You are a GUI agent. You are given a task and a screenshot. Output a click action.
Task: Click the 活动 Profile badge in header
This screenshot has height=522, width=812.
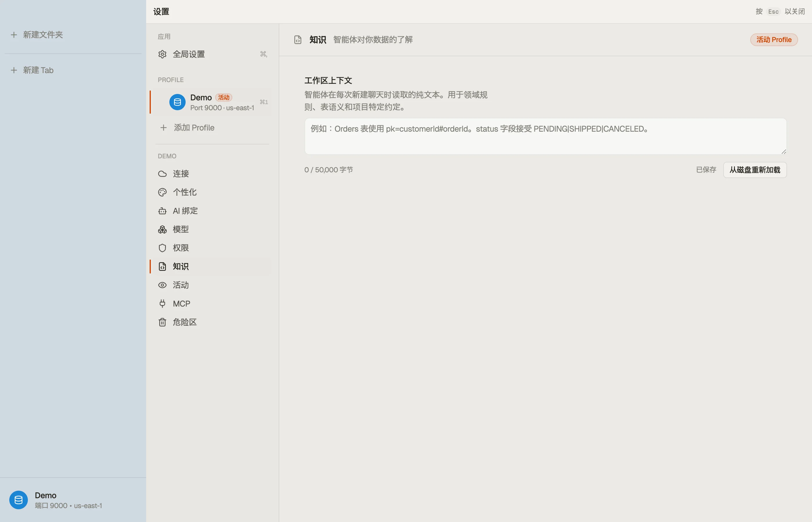pyautogui.click(x=774, y=40)
